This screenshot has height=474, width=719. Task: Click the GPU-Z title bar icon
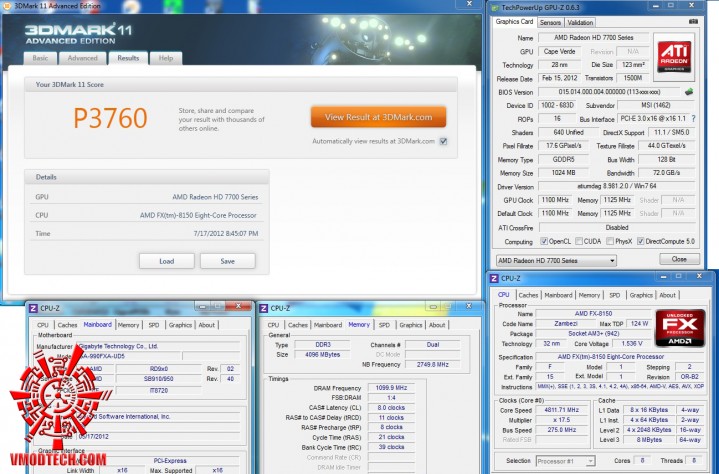495,7
